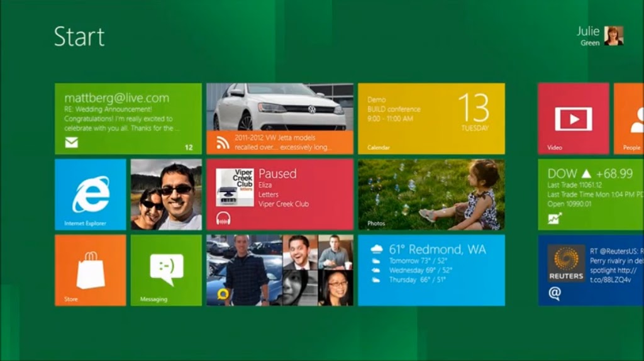Click the t.co/88LZQ4v link in Reuters tile

(611, 280)
